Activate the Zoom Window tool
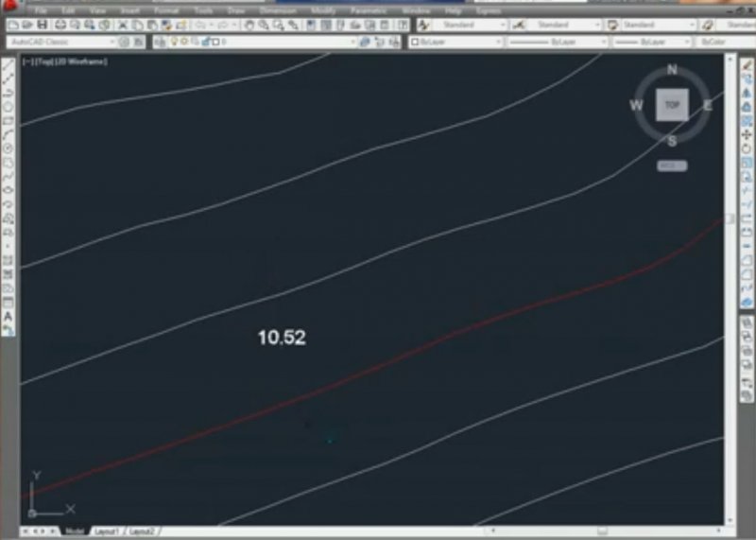The image size is (756, 540). click(x=278, y=25)
